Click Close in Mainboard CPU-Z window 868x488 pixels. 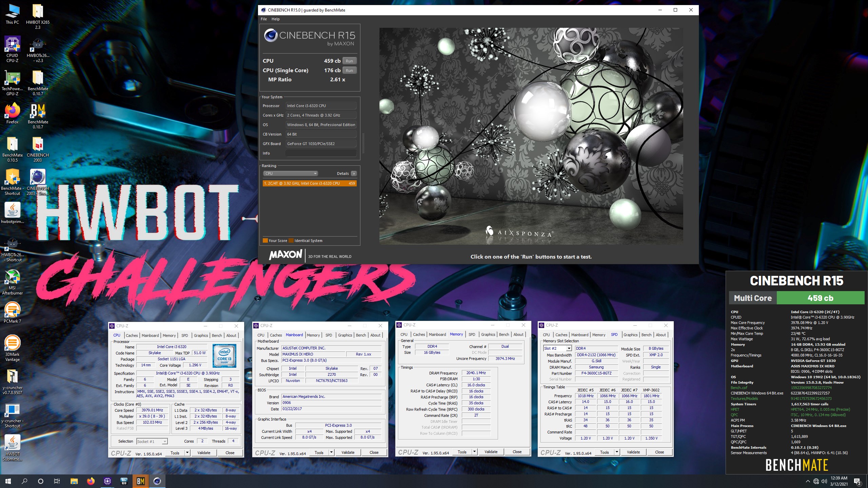pos(374,452)
